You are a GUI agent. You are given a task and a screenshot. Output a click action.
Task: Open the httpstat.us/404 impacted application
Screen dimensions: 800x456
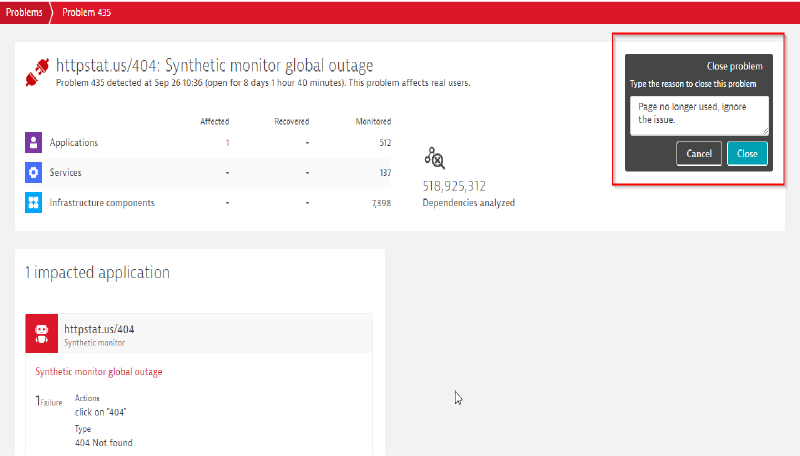pyautogui.click(x=99, y=328)
